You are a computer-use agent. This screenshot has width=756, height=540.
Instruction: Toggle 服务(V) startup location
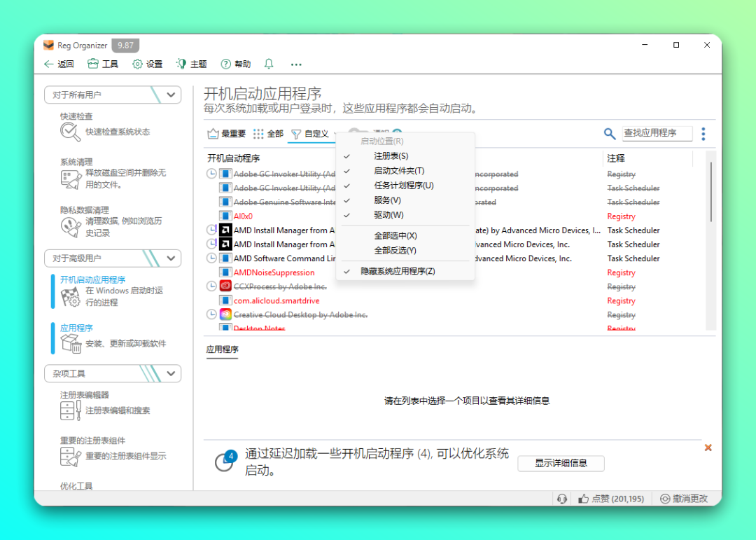click(x=405, y=200)
